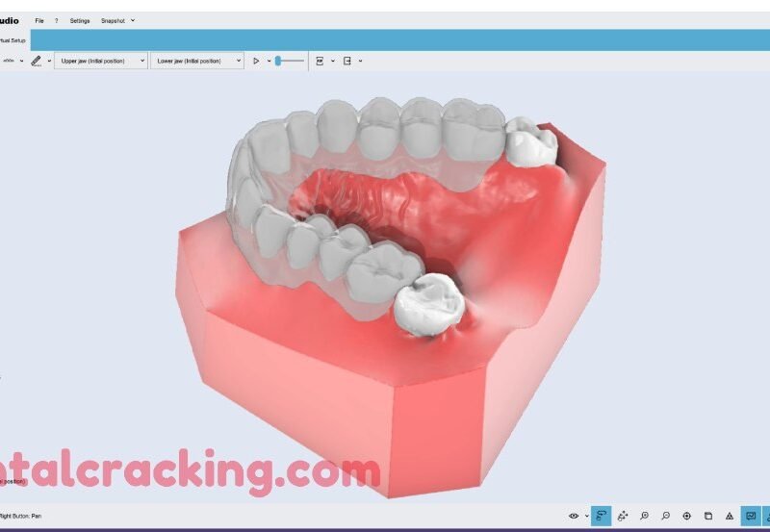This screenshot has height=532, width=770.
Task: Click the warning triangle icon
Action: (730, 516)
